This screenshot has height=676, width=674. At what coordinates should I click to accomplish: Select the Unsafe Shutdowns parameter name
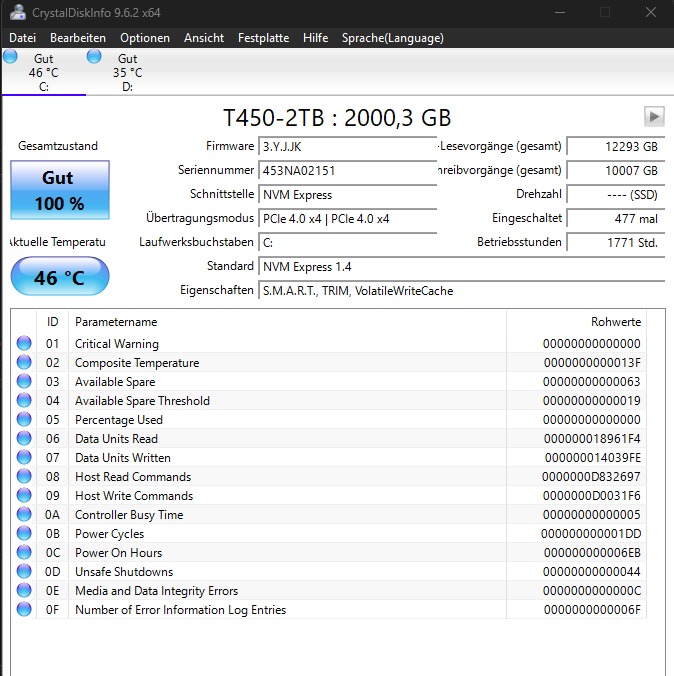[x=124, y=571]
